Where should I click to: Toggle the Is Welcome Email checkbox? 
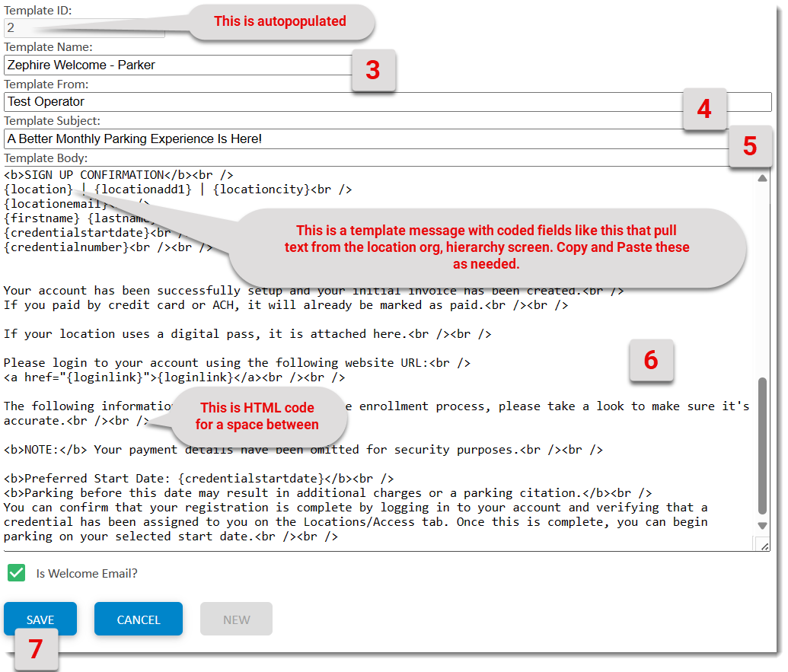pyautogui.click(x=17, y=573)
